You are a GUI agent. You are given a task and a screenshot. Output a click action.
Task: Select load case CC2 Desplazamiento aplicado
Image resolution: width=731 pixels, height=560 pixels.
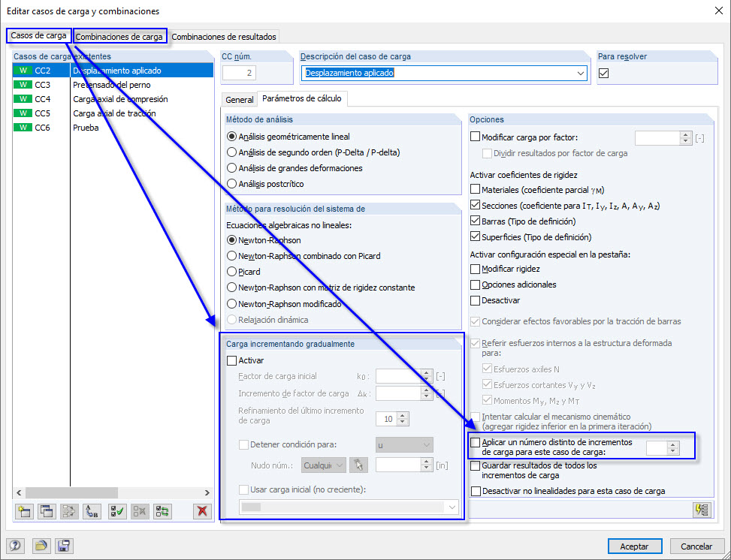pos(113,71)
